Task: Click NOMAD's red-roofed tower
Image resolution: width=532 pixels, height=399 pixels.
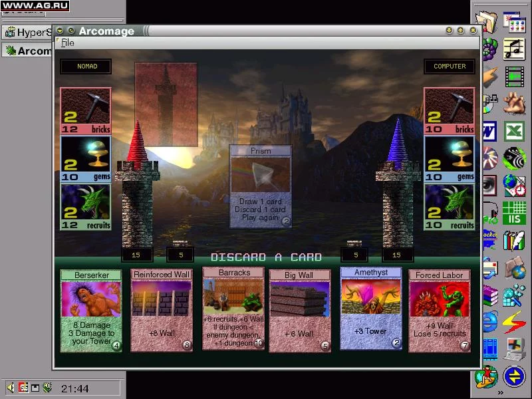Action: [138, 185]
